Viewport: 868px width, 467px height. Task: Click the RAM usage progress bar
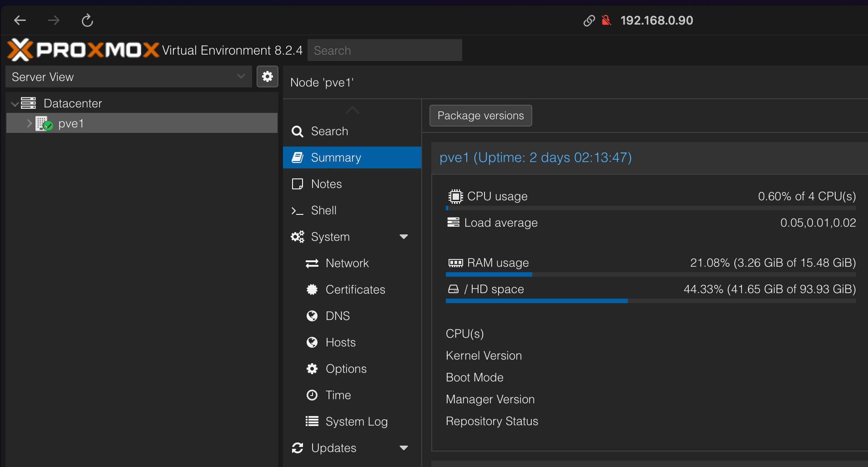tap(651, 274)
